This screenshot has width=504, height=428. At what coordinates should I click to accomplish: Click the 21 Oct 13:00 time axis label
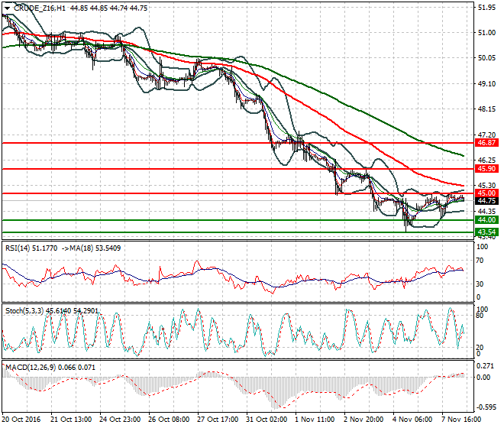coord(71,420)
